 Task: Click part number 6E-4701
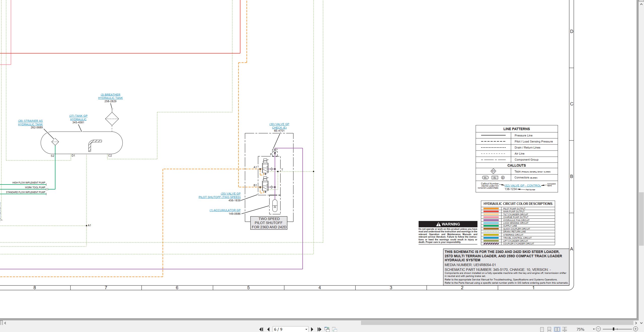coord(279,131)
